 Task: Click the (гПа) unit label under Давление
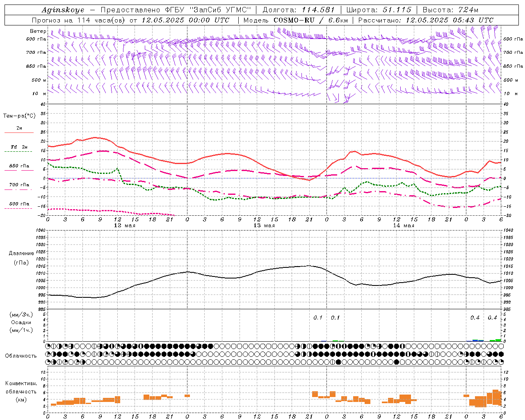click(x=21, y=262)
